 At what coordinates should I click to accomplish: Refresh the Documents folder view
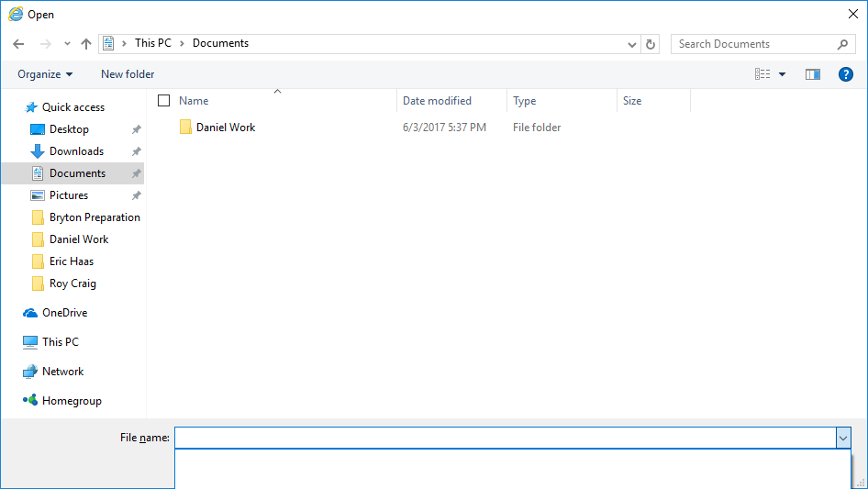pos(651,44)
